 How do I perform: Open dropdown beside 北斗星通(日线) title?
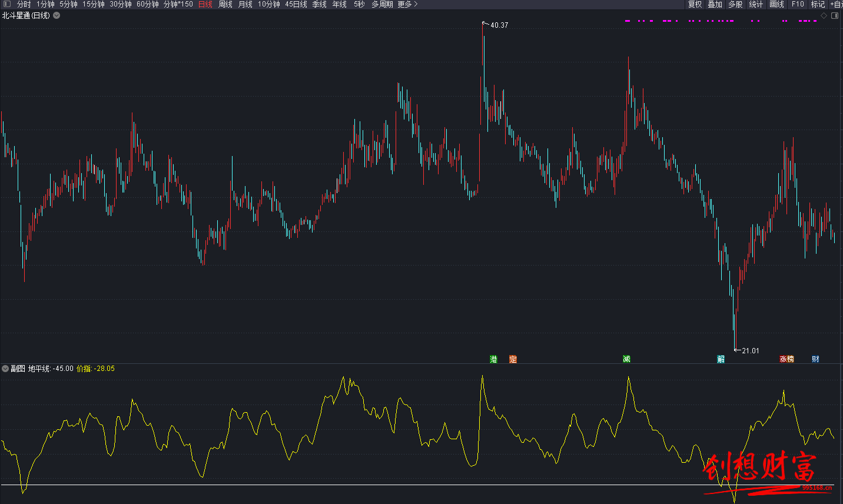pos(57,15)
